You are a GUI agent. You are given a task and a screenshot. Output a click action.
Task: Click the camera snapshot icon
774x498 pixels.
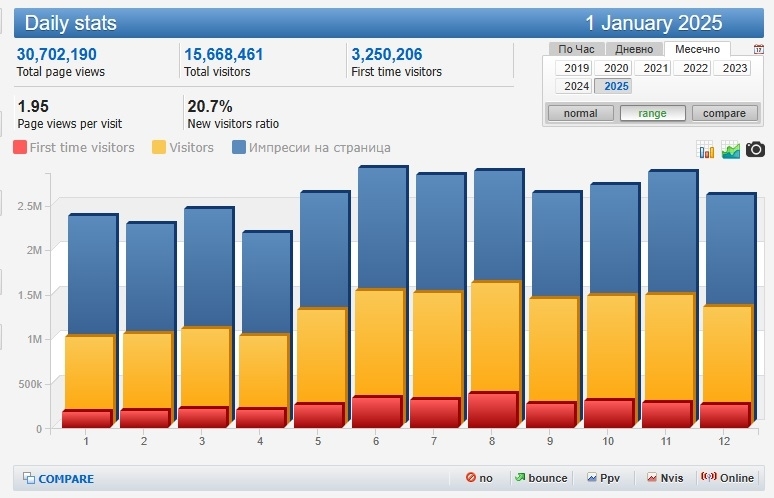point(756,149)
